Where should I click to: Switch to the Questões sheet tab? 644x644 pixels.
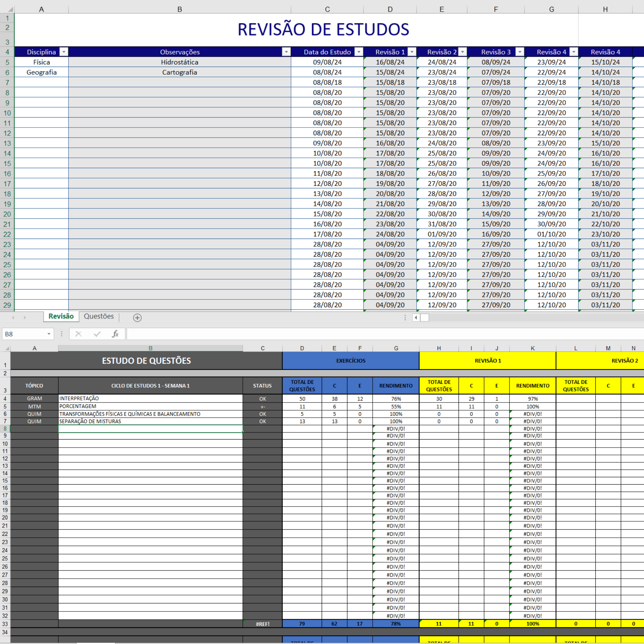(99, 316)
